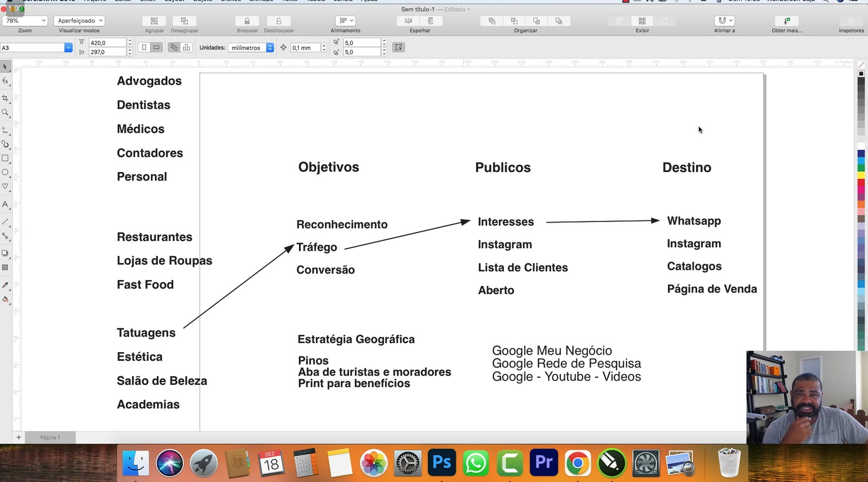
Task: Select the Objetivos heading text
Action: tap(329, 167)
